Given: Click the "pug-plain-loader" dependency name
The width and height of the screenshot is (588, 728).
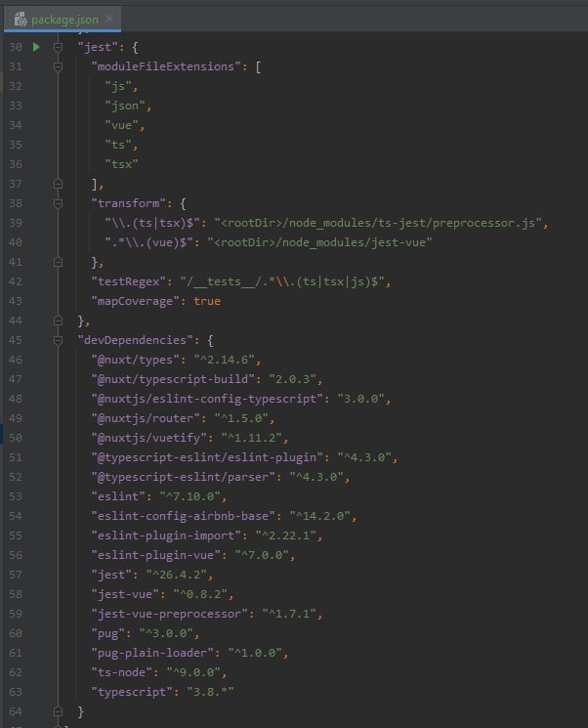Looking at the screenshot, I should 152,653.
